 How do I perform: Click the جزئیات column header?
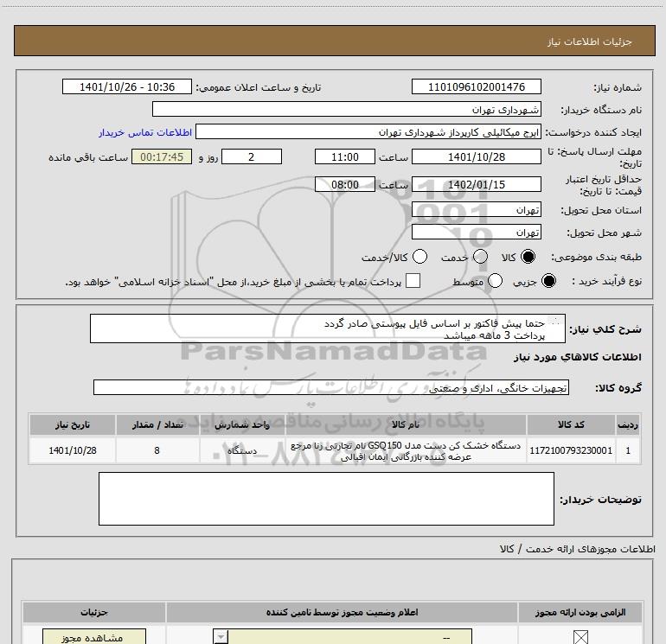tap(94, 612)
